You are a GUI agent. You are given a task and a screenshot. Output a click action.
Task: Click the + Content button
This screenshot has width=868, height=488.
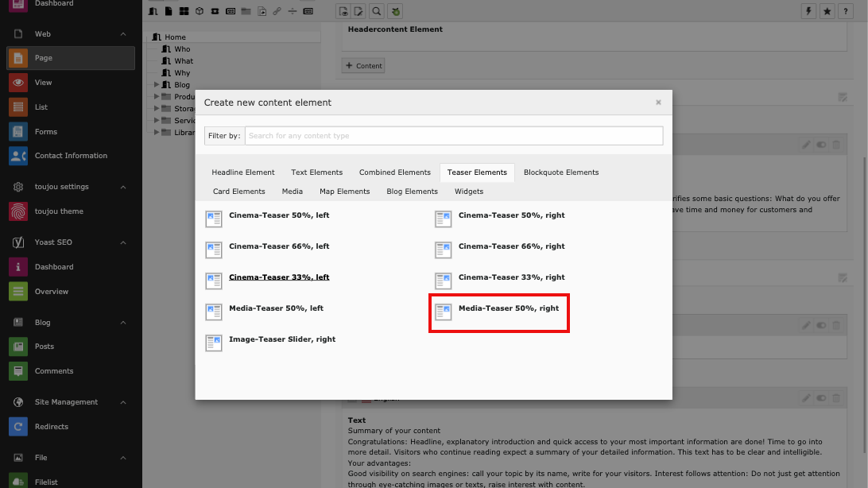pyautogui.click(x=363, y=66)
